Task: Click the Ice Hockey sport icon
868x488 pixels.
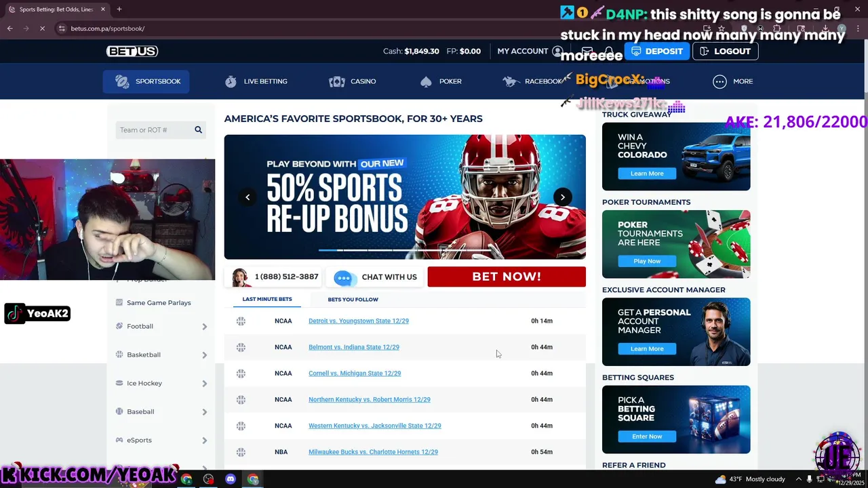Action: [x=119, y=383]
